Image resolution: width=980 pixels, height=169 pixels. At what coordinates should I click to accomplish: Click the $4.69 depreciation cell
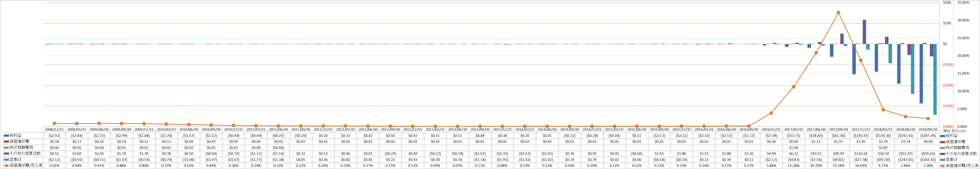coord(928,142)
